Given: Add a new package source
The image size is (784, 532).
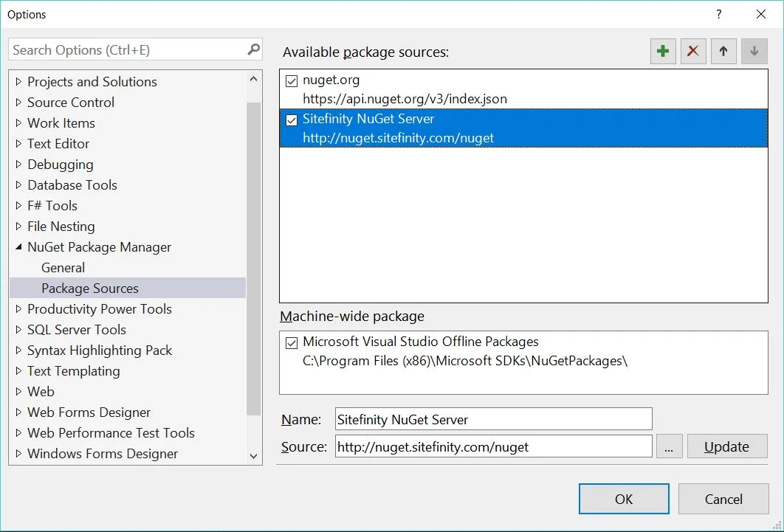Looking at the screenshot, I should pyautogui.click(x=662, y=51).
